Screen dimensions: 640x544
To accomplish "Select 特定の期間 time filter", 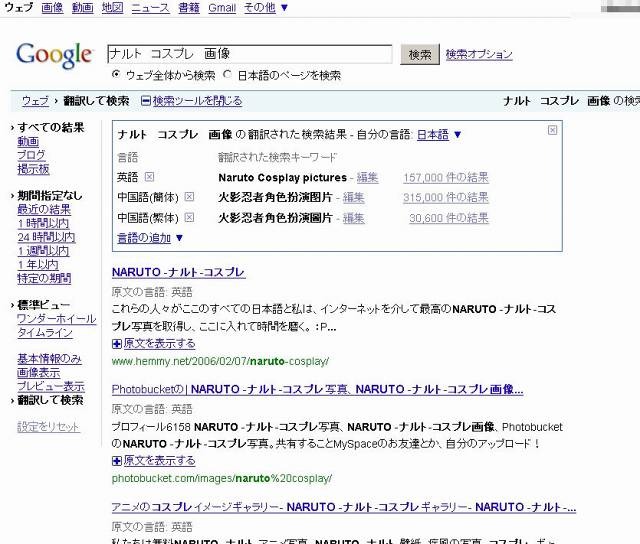I will (x=44, y=278).
